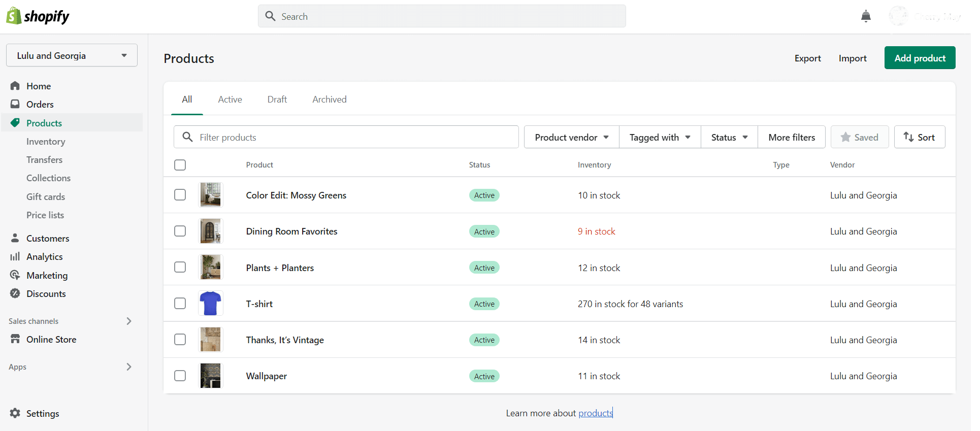Check the T-shirt row checkbox
980x431 pixels.
tap(180, 303)
